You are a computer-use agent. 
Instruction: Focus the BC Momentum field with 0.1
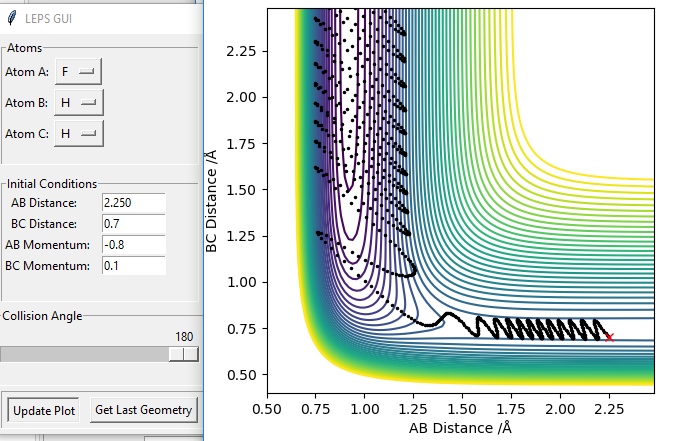pos(134,265)
